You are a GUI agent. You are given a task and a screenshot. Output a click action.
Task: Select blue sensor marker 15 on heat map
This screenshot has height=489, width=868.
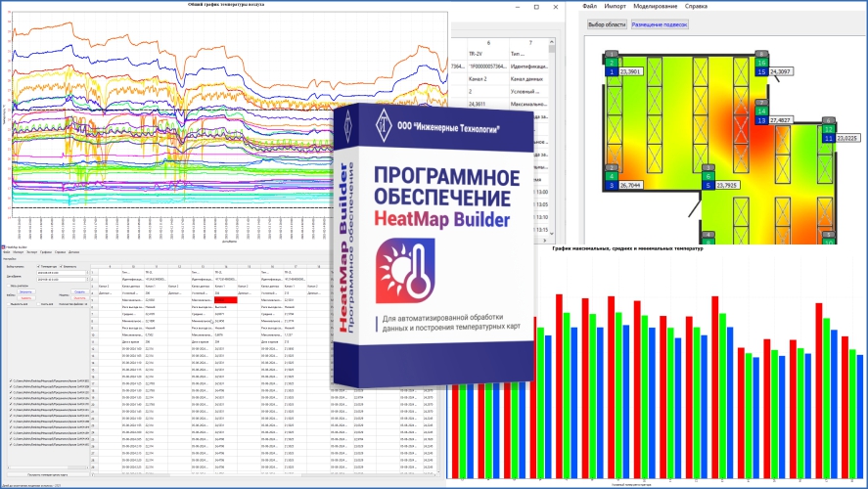click(761, 72)
